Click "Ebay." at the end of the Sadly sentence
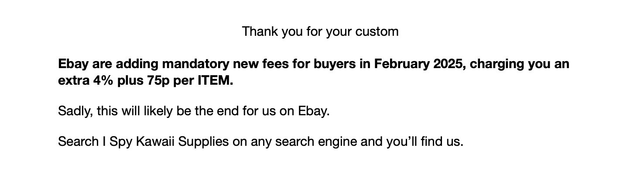This screenshot has height=179, width=644. click(314, 111)
